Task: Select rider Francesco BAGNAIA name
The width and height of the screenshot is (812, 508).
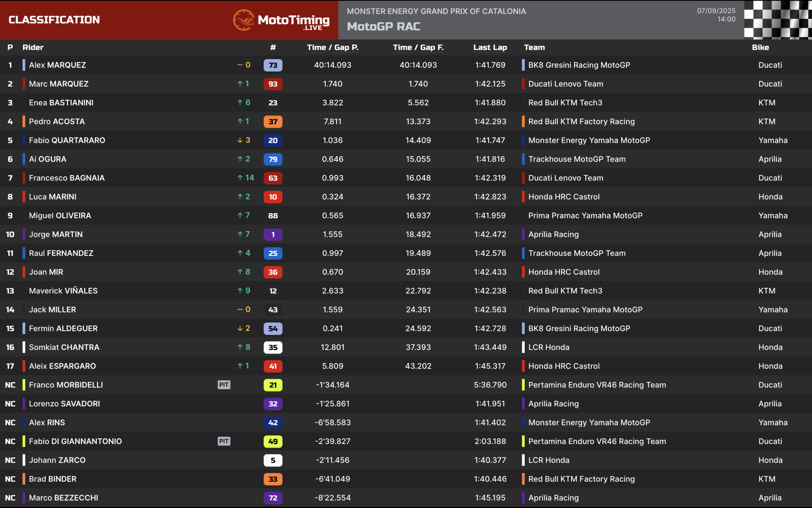Action: (67, 178)
